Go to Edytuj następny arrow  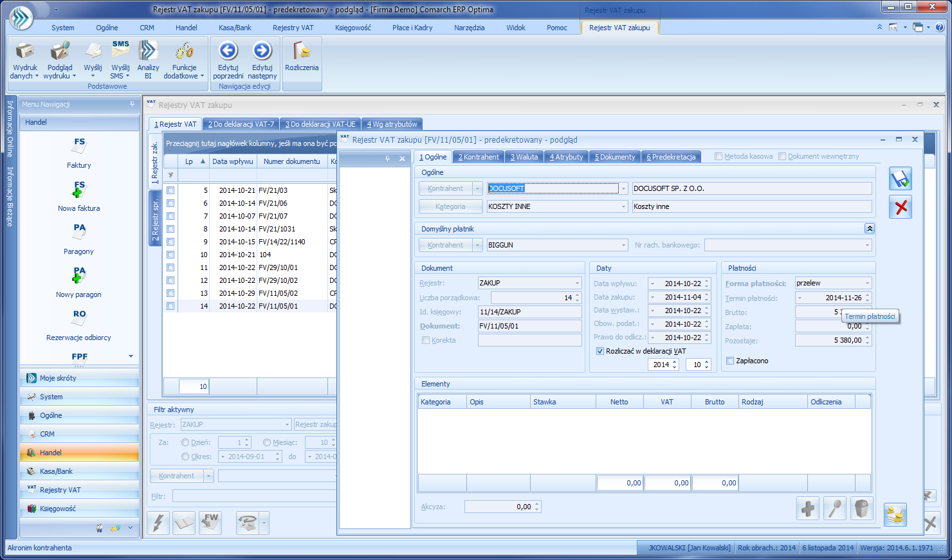(262, 51)
